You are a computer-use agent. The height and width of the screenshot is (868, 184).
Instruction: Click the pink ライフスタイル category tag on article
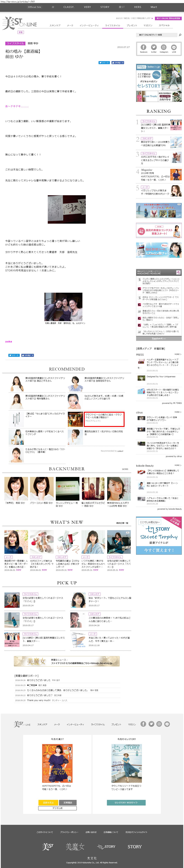coord(15,43)
